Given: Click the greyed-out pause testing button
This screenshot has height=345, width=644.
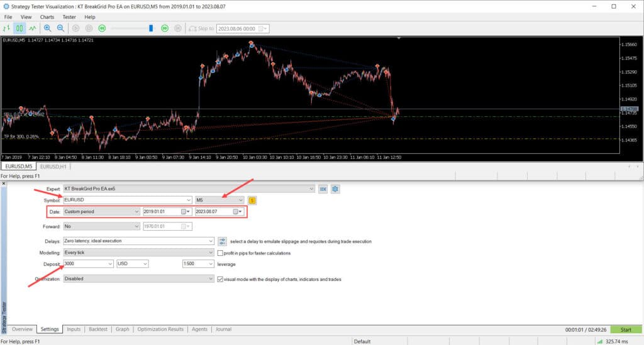Looking at the screenshot, I should pos(89,28).
